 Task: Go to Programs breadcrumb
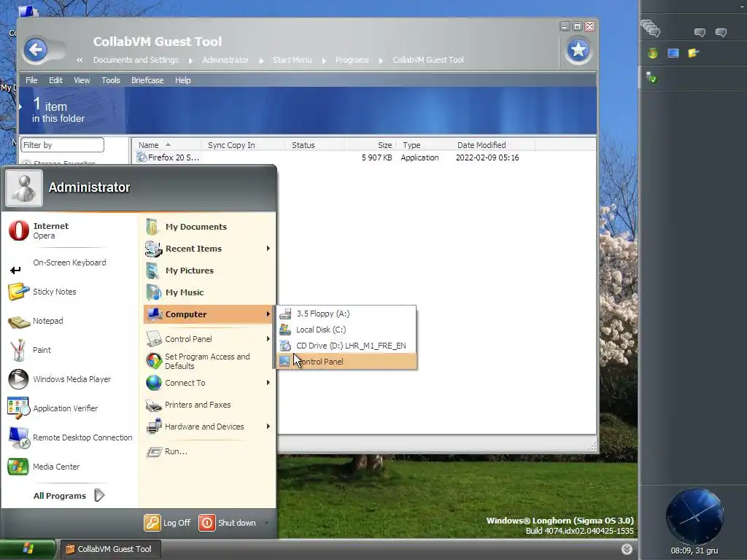(x=352, y=60)
